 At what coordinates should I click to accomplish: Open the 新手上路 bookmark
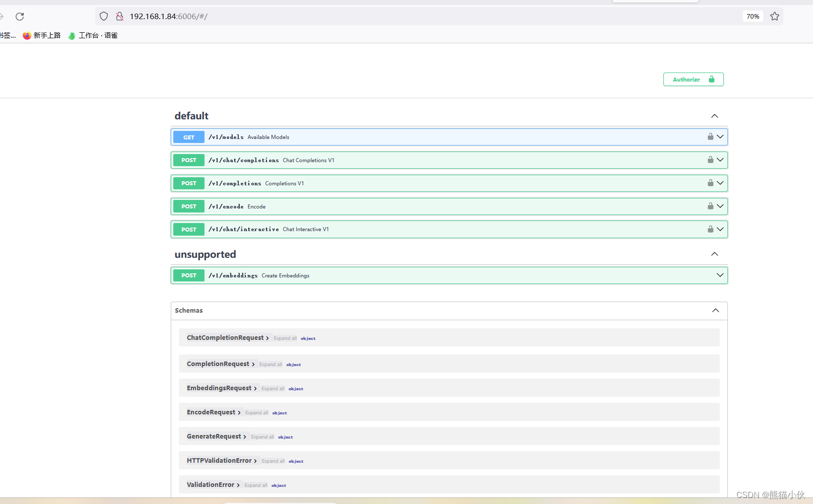(42, 35)
